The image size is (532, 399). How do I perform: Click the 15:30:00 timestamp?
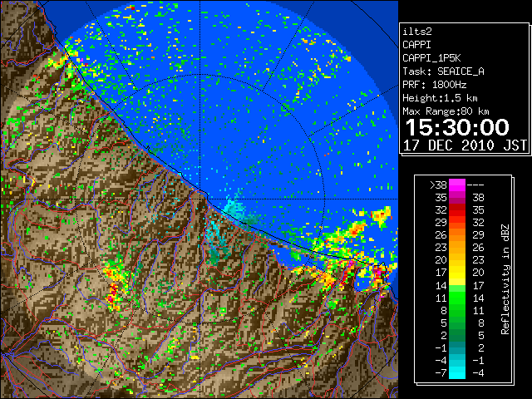[457, 127]
